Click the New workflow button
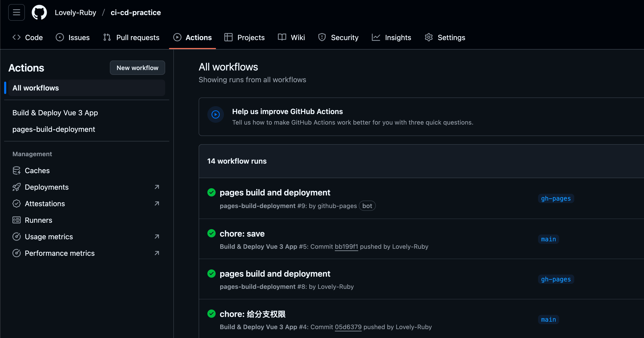 [137, 68]
